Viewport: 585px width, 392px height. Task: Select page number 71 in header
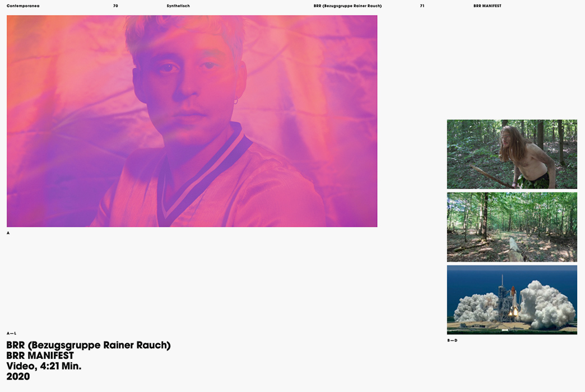pyautogui.click(x=422, y=6)
